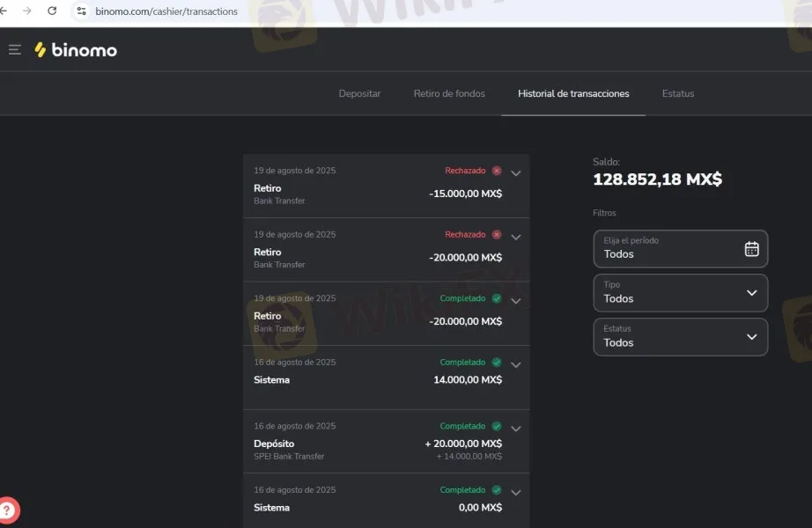Open the Estatus tab
This screenshot has height=528, width=812.
coord(677,94)
